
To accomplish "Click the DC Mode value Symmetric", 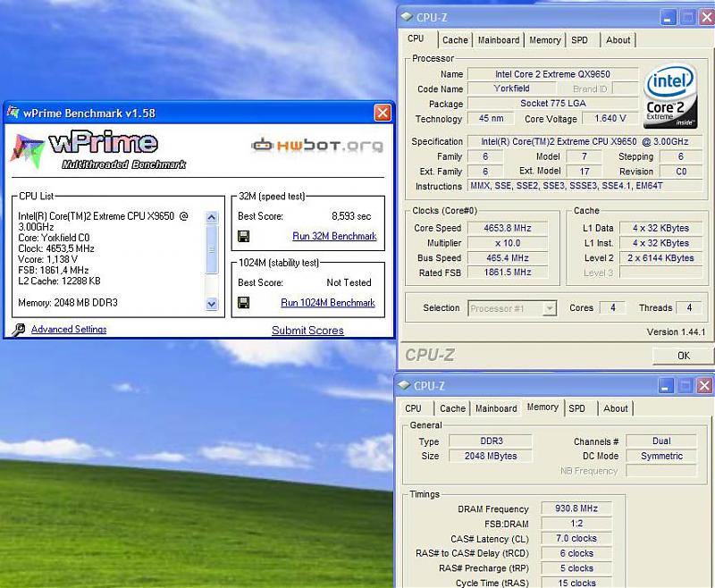I will (661, 456).
